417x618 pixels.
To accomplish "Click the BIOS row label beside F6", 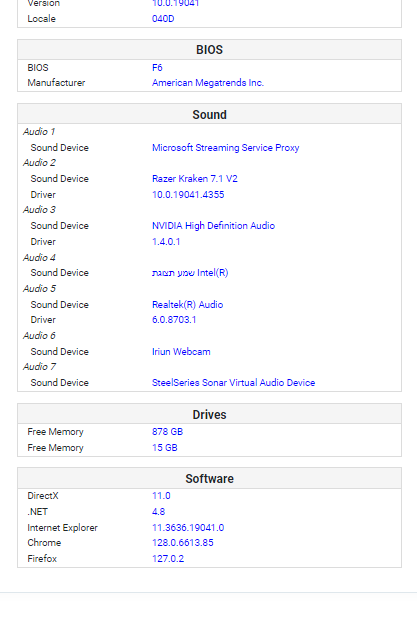I will (38, 67).
